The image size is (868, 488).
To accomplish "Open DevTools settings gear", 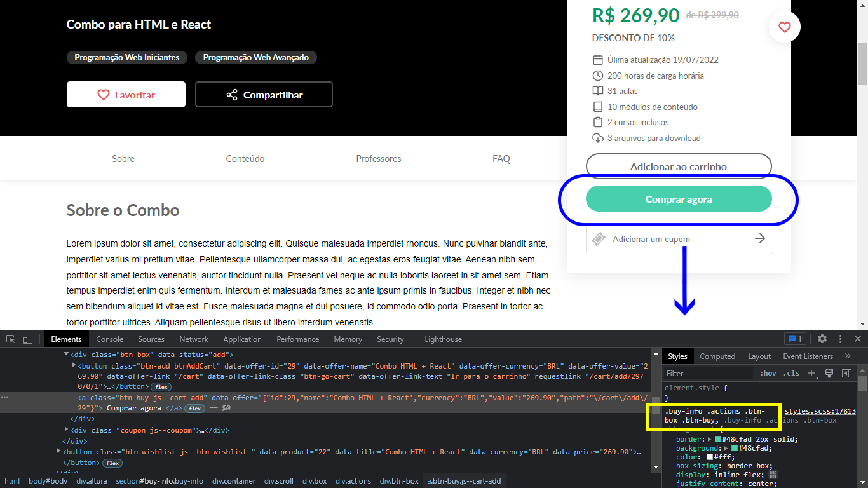I will click(x=822, y=339).
